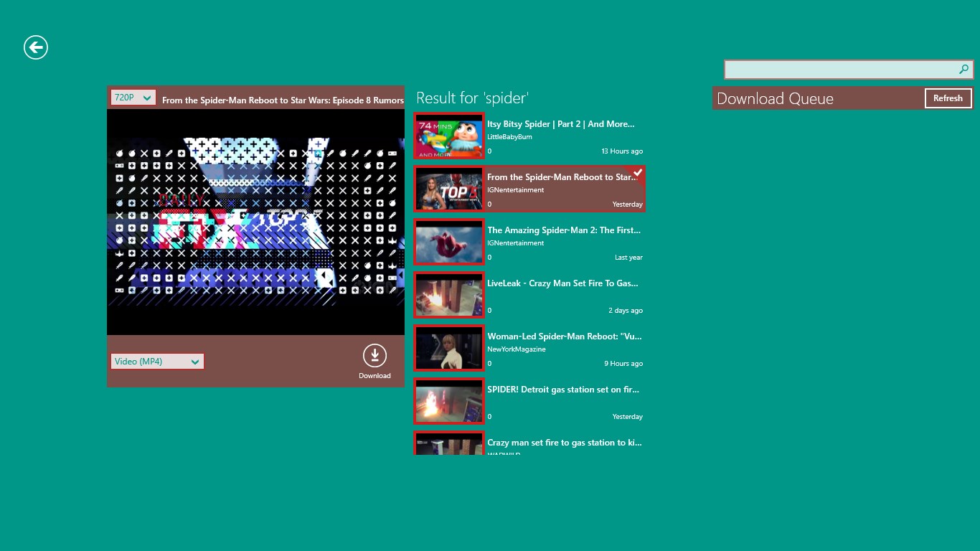980x551 pixels.
Task: Click the video preview player area
Action: tap(255, 220)
